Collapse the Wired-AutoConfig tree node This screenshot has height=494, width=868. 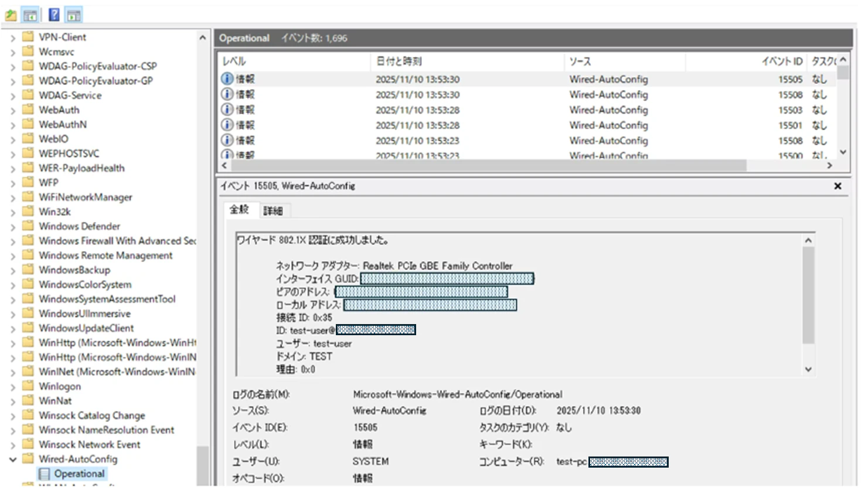pos(12,459)
